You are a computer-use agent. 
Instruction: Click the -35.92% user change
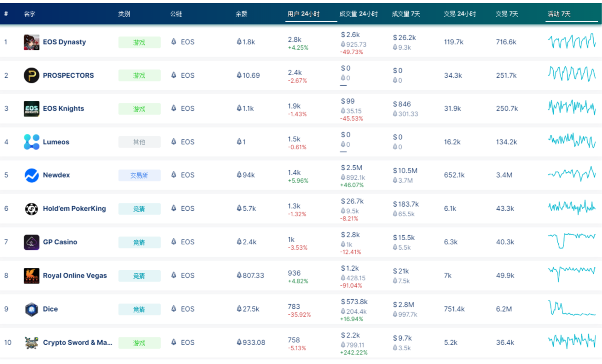pyautogui.click(x=300, y=315)
